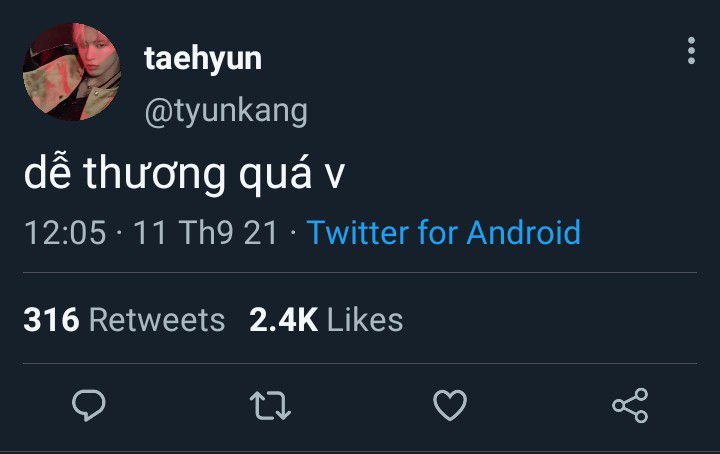Select the tweet text "dễ thương quá v"

pos(184,174)
